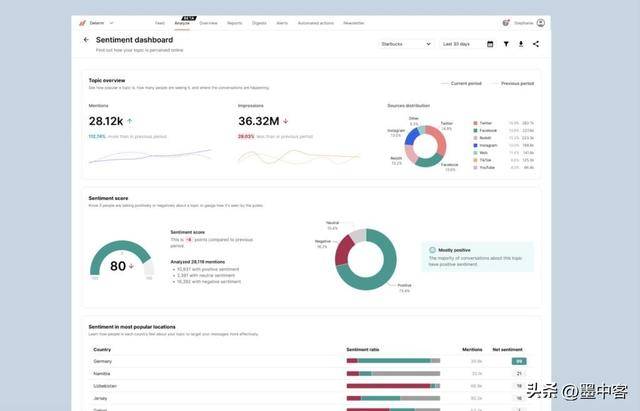The height and width of the screenshot is (411, 640).
Task: Toggle the Instagram source in the legend
Action: pyautogui.click(x=488, y=145)
